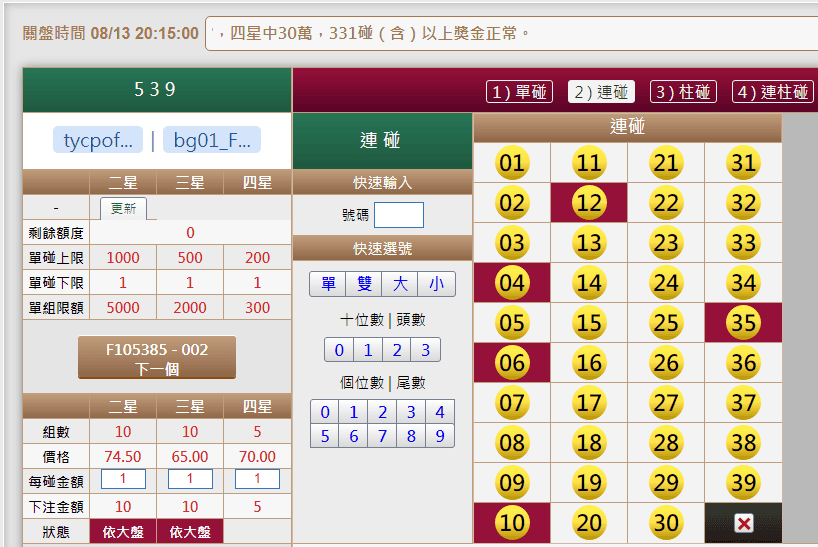Switch to 3) 柱碰 tab
This screenshot has height=547, width=818.
(683, 92)
